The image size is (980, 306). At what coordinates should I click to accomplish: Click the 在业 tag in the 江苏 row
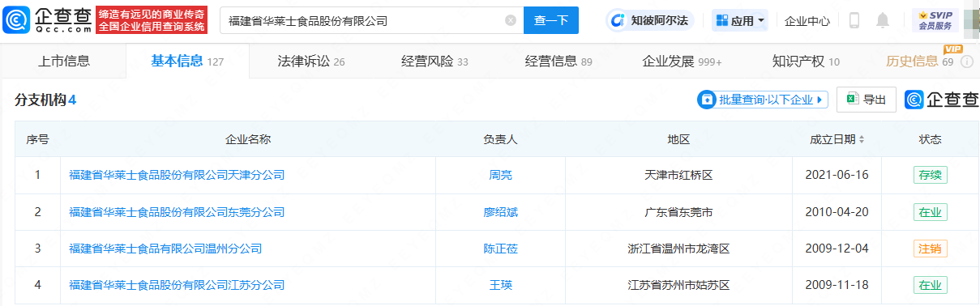[x=930, y=285]
